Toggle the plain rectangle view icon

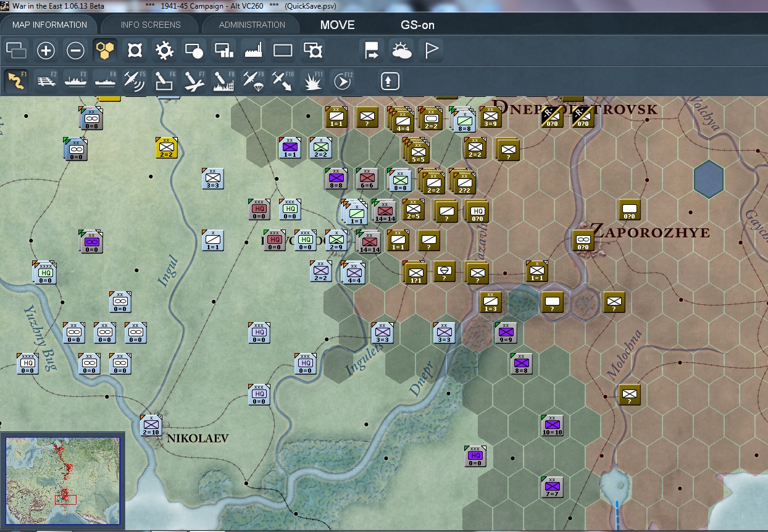(x=283, y=51)
